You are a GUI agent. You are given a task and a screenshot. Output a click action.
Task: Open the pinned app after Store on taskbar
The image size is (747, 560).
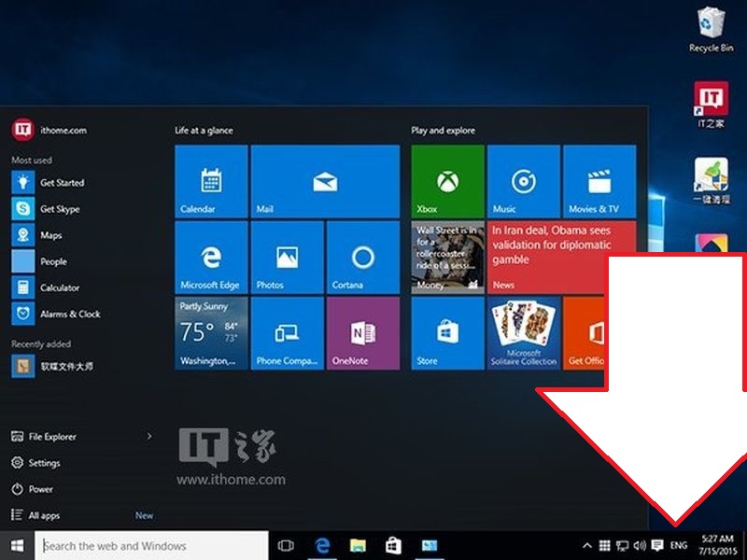pyautogui.click(x=429, y=545)
